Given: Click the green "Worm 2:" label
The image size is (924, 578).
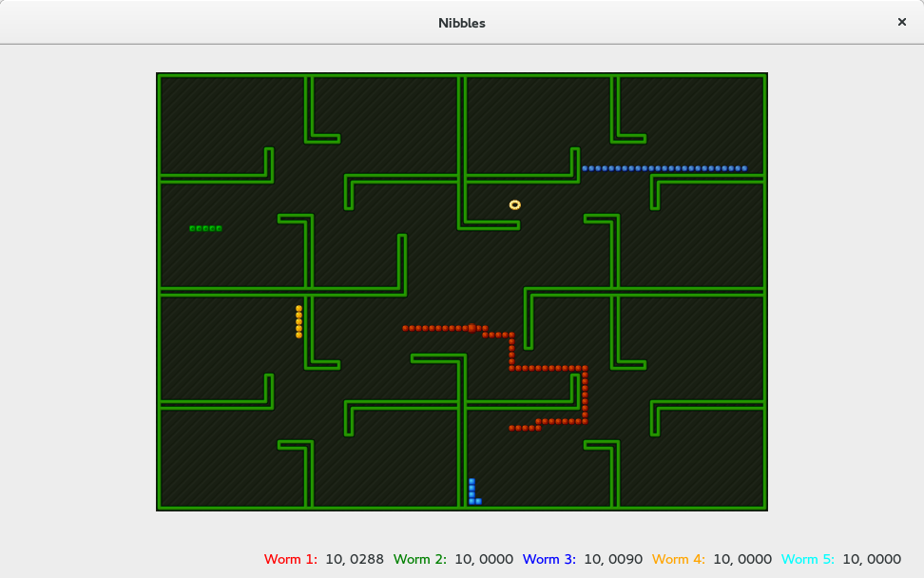Looking at the screenshot, I should [x=420, y=559].
